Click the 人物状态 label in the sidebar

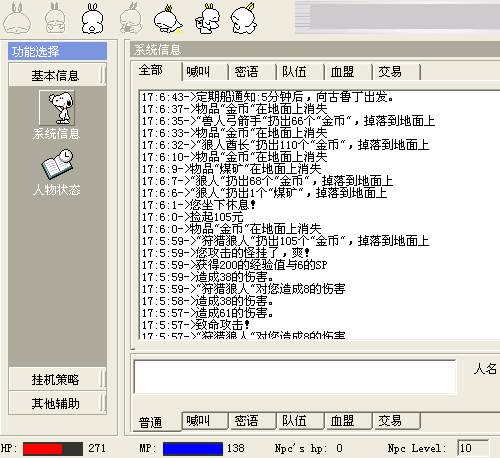tap(56, 190)
